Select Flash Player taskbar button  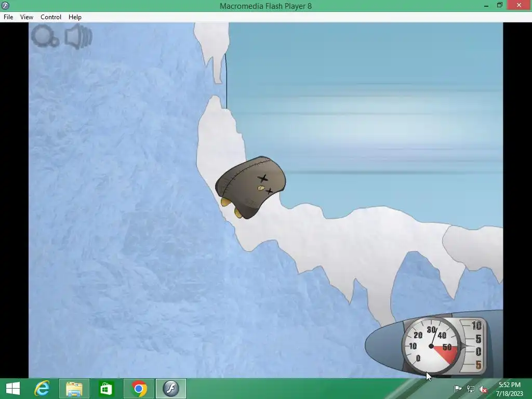(170, 389)
